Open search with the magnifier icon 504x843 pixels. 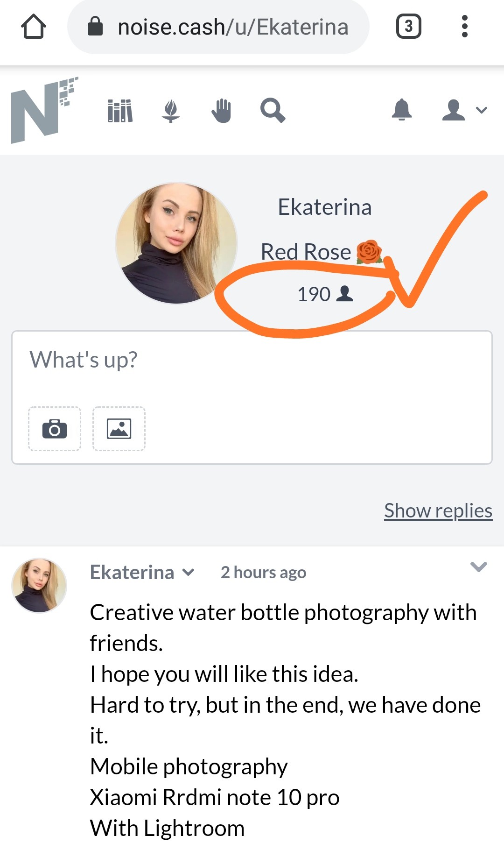(x=273, y=111)
